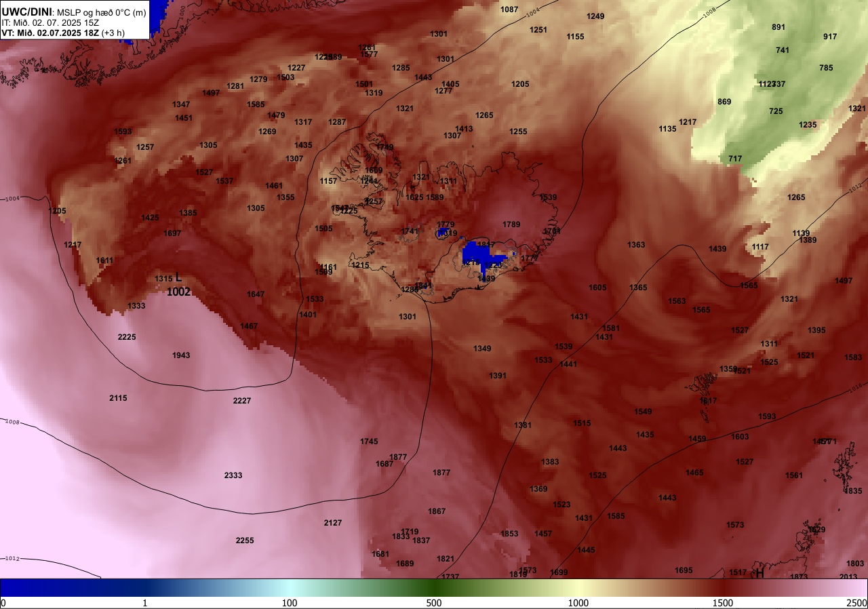
Task: Click the 1803 height value
Action: point(855,564)
